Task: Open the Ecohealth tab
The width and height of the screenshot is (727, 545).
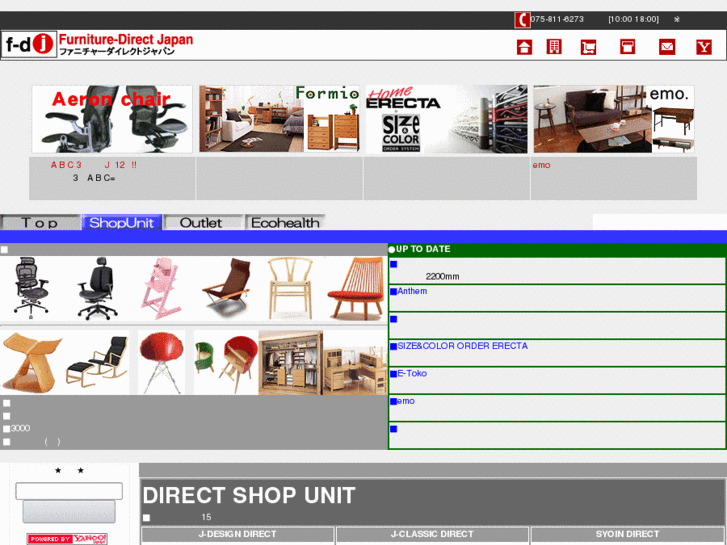Action: point(285,223)
